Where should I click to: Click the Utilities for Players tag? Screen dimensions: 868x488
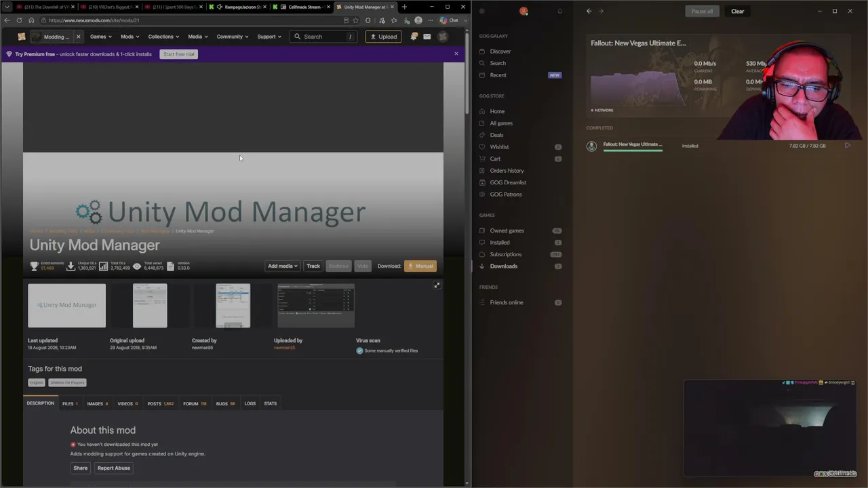click(x=67, y=383)
